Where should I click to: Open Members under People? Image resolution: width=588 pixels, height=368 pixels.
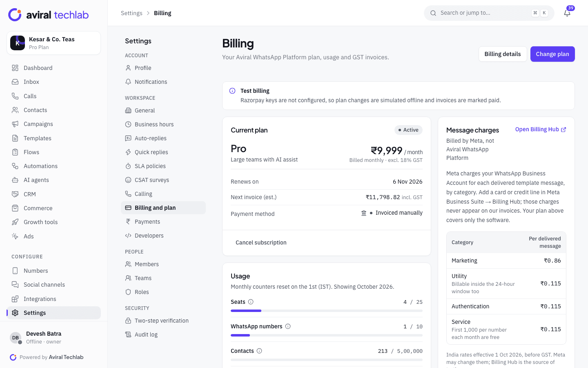(163, 264)
